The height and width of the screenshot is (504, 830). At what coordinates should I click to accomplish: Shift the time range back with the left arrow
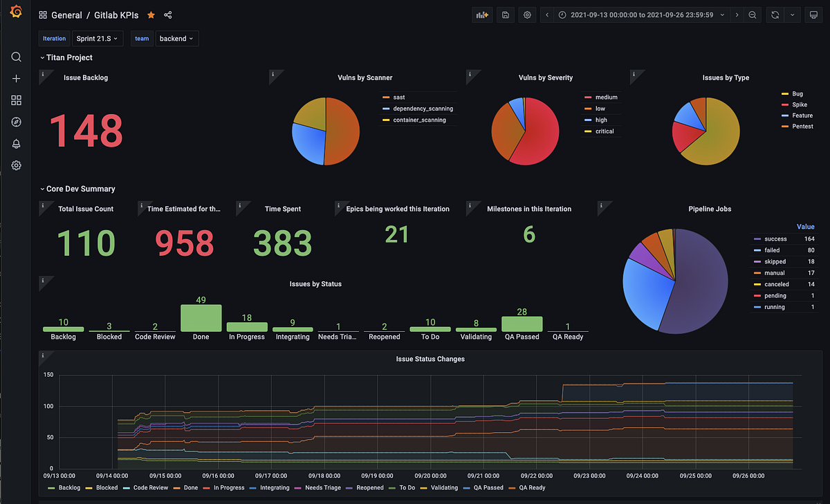coord(546,15)
